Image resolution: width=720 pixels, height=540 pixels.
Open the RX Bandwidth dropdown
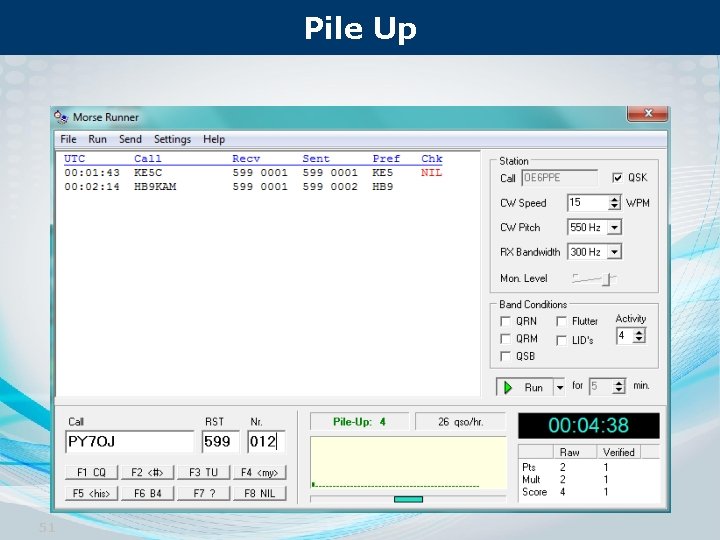(614, 252)
